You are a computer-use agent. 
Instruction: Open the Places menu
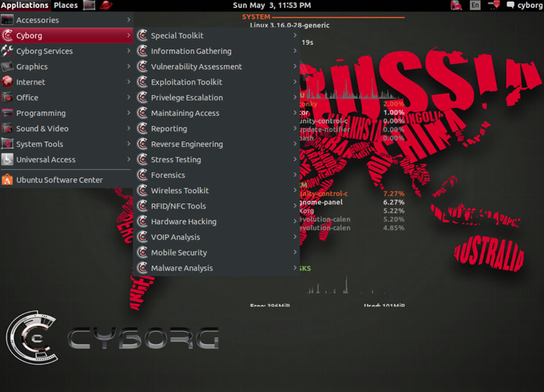pos(65,5)
